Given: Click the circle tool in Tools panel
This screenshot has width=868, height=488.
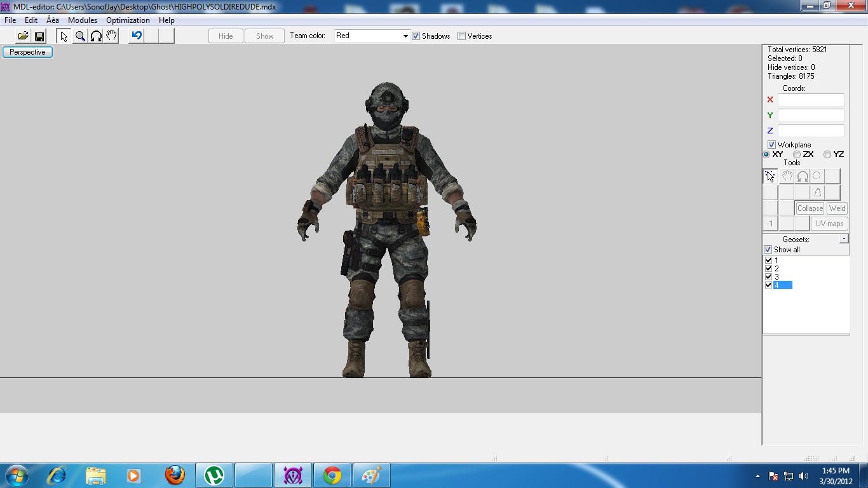Looking at the screenshot, I should tap(817, 176).
